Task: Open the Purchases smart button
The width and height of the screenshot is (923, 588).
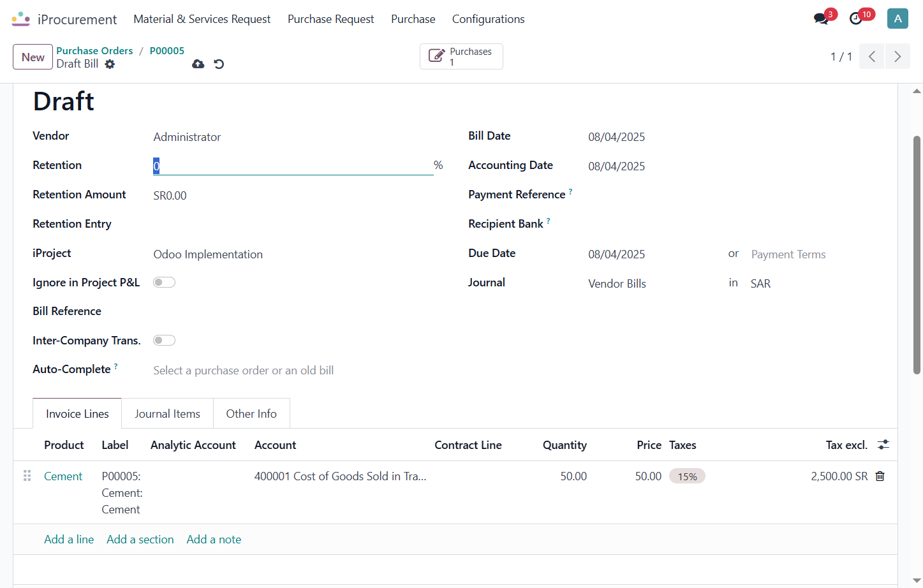Action: 461,56
